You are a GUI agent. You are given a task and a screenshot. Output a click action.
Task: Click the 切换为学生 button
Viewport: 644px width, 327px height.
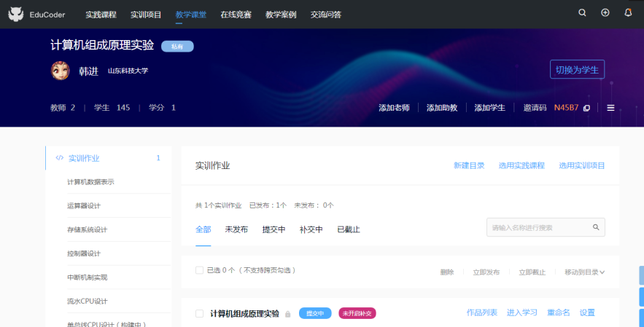pyautogui.click(x=576, y=70)
